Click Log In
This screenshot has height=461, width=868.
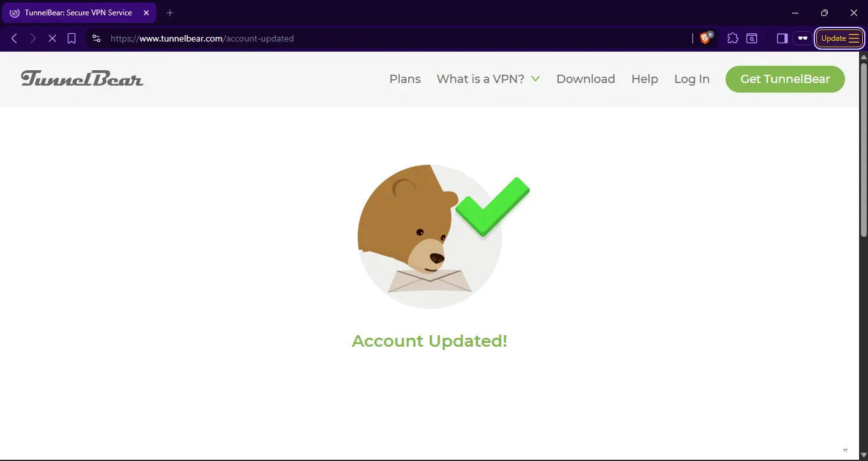pos(692,79)
